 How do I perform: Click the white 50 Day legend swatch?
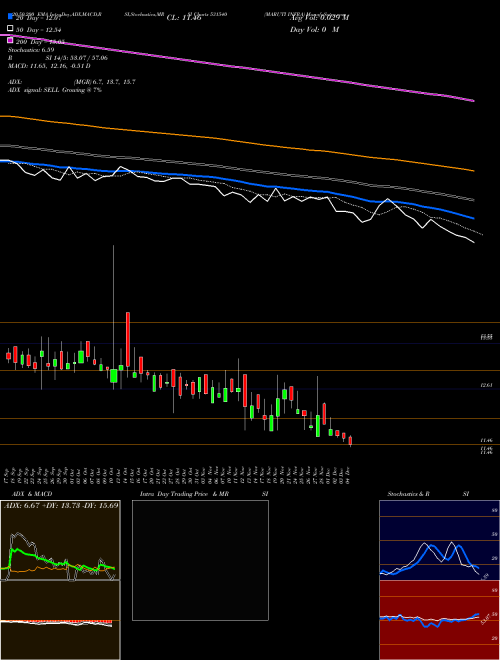point(11,29)
